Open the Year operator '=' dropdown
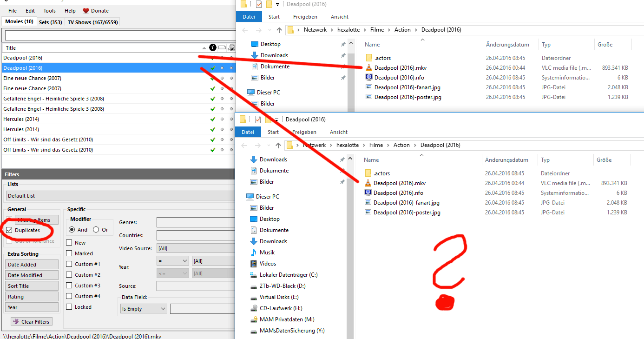Image resolution: width=644 pixels, height=339 pixels. tap(172, 261)
